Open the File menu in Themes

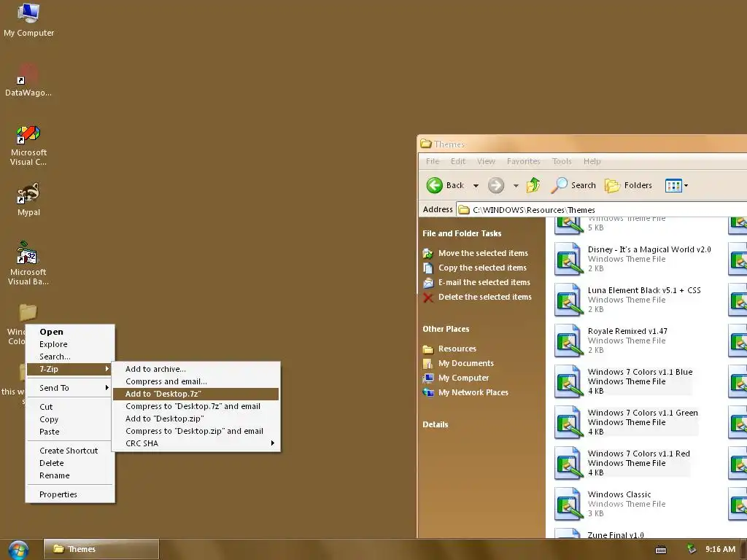(x=433, y=161)
